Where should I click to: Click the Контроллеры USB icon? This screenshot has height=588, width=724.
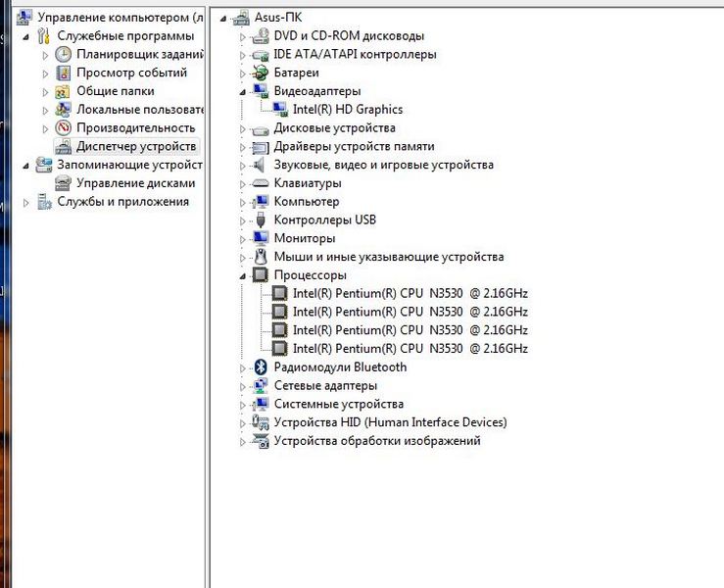click(x=261, y=220)
